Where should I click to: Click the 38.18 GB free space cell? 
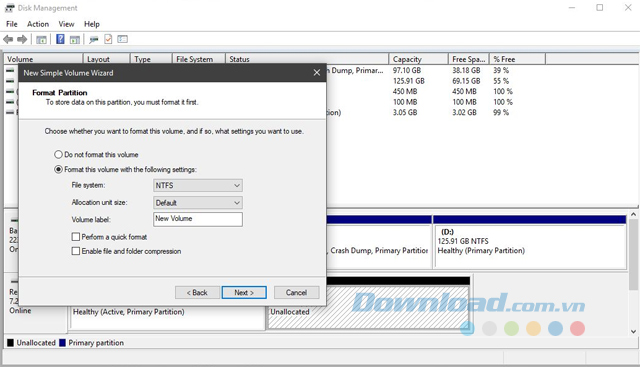click(x=466, y=70)
